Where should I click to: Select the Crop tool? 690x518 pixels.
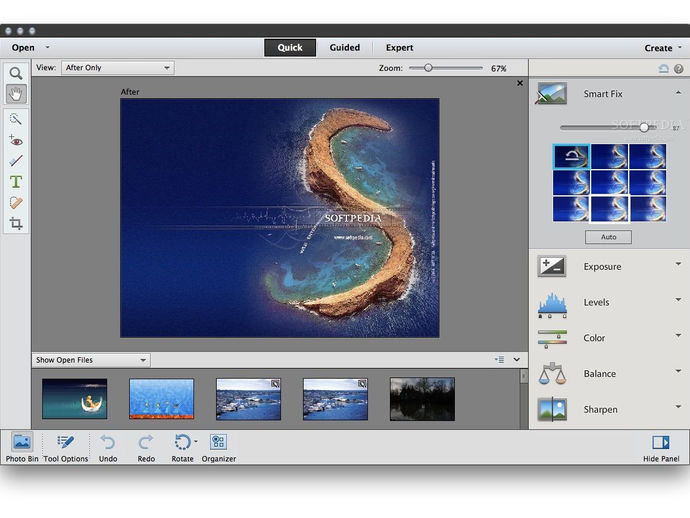pos(16,224)
